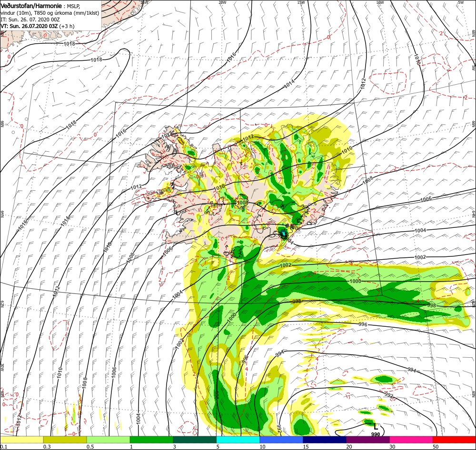Click the '10W' longitude label at top
This screenshot has height=450, width=476.
(x=380, y=2)
